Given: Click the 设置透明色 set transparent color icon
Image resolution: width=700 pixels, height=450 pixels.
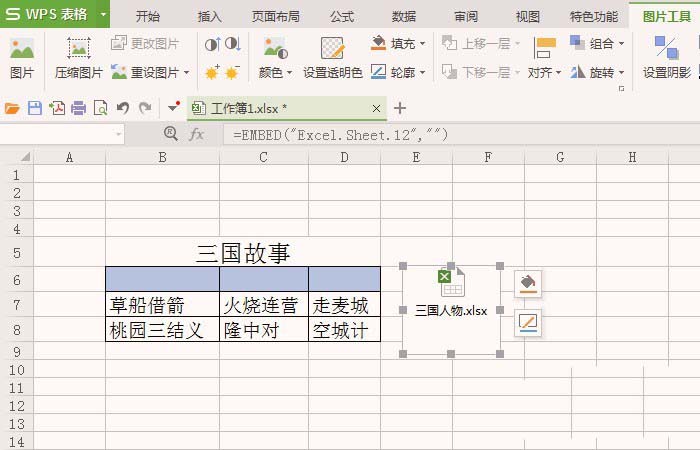Looking at the screenshot, I should pyautogui.click(x=333, y=48).
